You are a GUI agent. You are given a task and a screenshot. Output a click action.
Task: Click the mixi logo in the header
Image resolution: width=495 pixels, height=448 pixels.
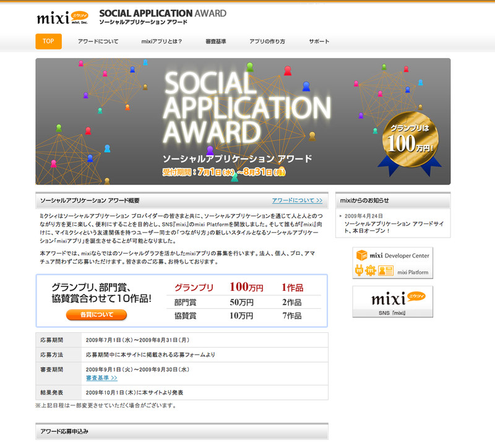coord(62,18)
